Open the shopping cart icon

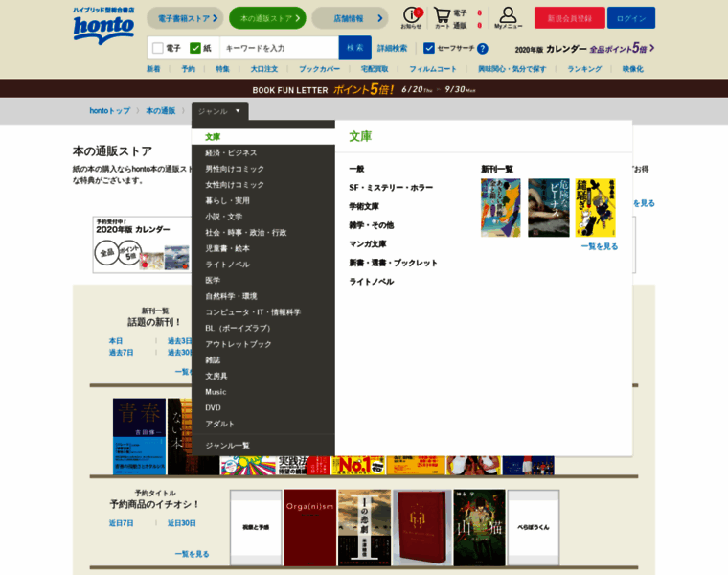click(x=442, y=18)
